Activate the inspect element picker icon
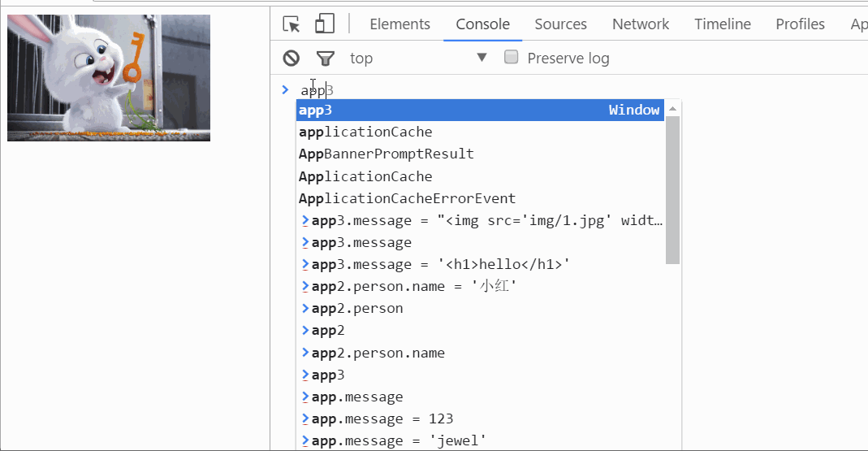 [x=291, y=24]
